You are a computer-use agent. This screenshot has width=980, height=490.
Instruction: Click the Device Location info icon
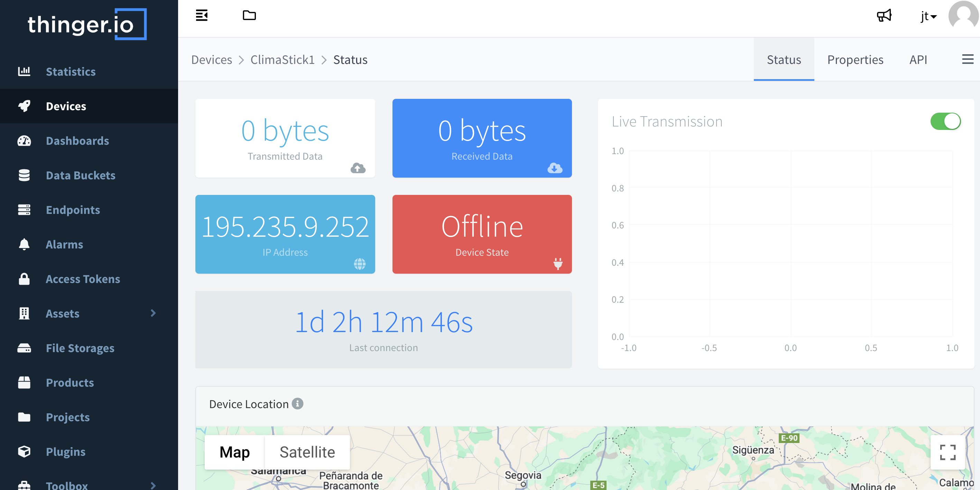click(x=297, y=403)
